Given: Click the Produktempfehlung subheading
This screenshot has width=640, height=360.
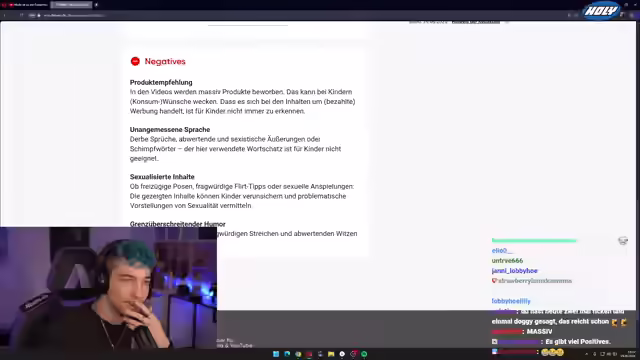Looking at the screenshot, I should 161,82.
